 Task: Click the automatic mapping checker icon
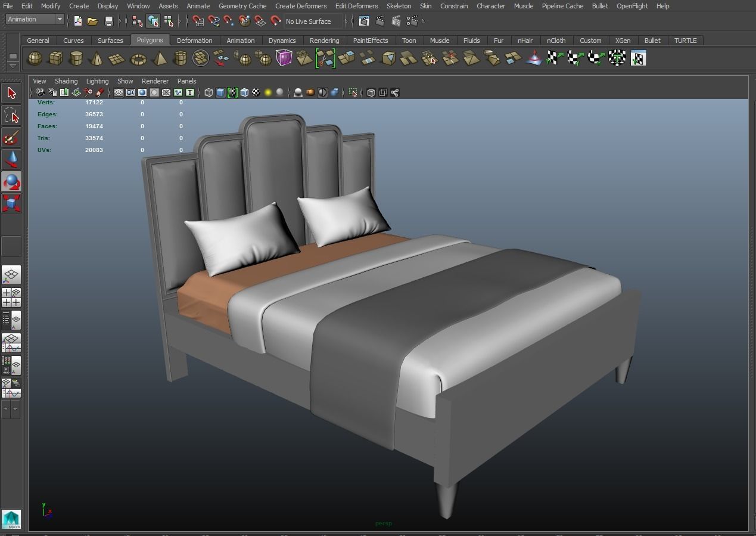pos(617,58)
